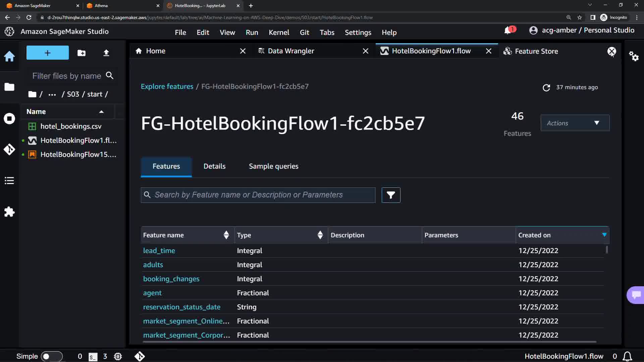Open the File Browser folder sidebar icon

pyautogui.click(x=9, y=87)
